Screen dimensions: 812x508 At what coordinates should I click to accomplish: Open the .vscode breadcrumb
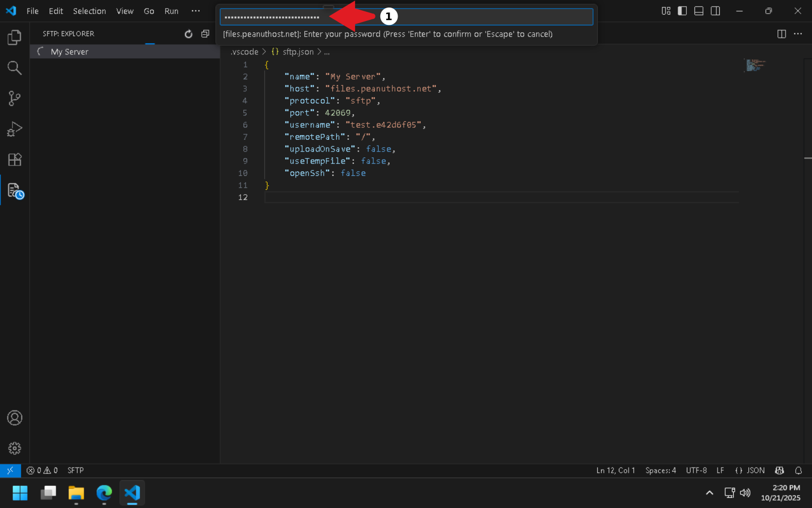[244, 51]
